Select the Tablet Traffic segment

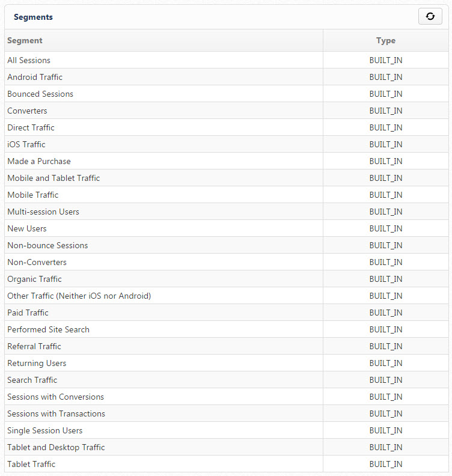click(x=31, y=464)
